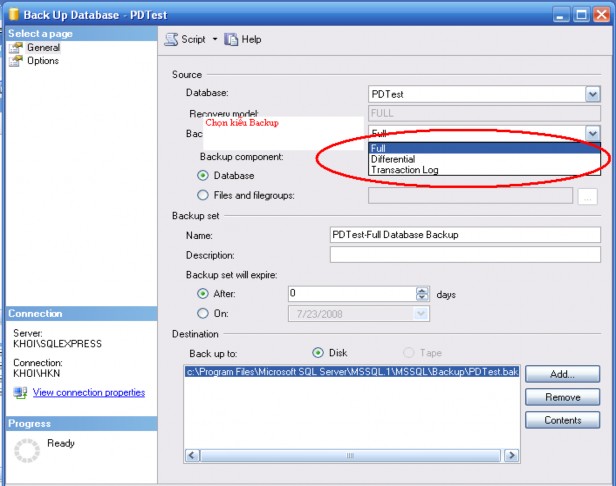Click the Script toolbar icon
Image resolution: width=616 pixels, height=486 pixels.
pos(171,39)
